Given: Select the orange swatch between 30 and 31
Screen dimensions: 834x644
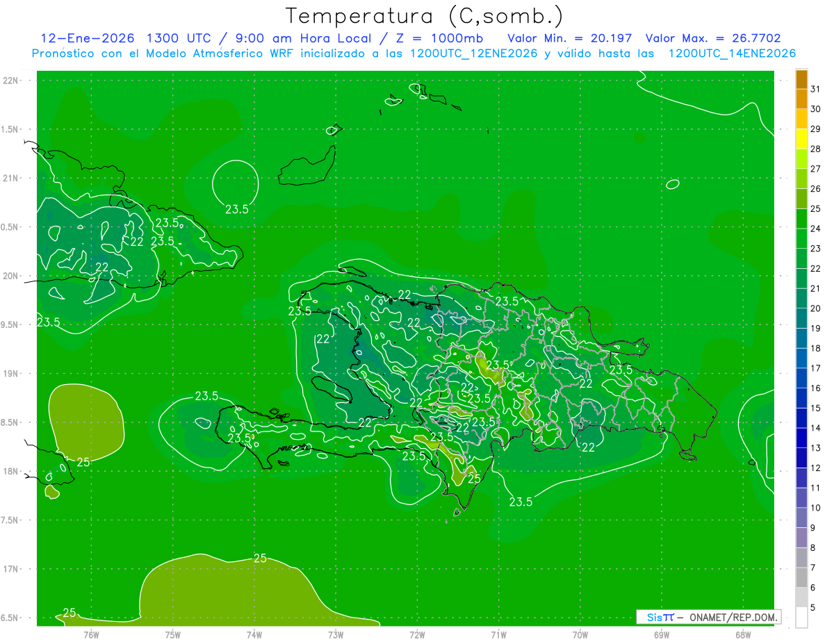Looking at the screenshot, I should (801, 99).
